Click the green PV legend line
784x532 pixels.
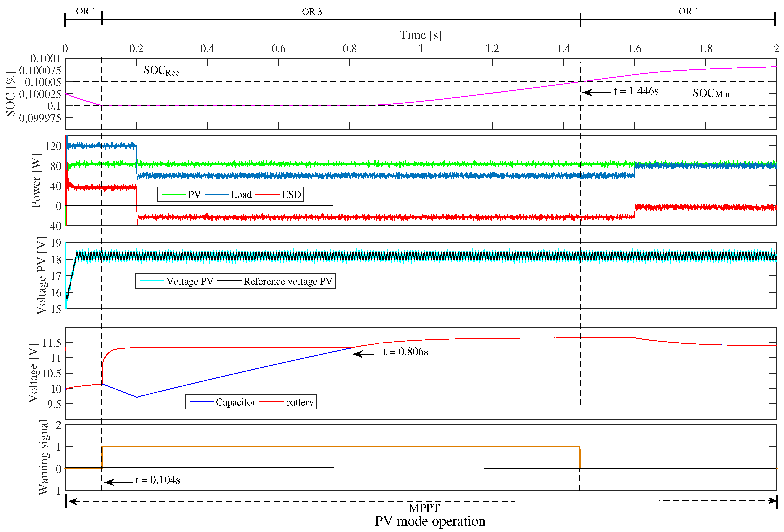(x=174, y=195)
